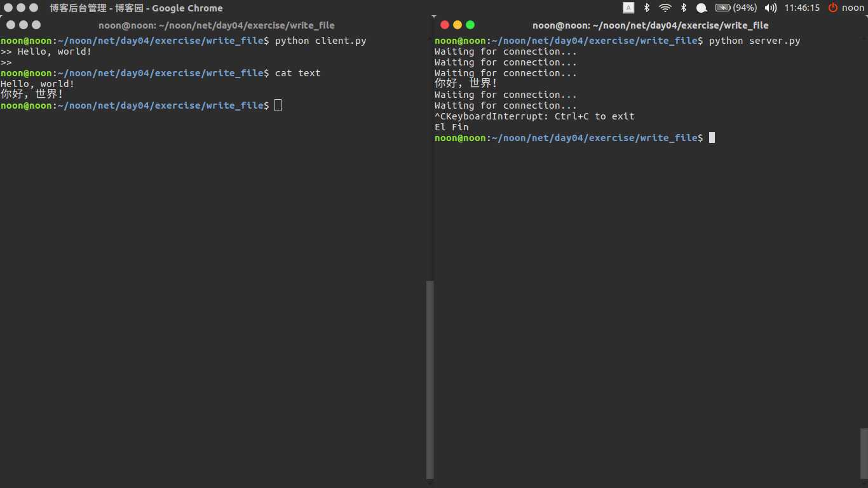Click the 'cat text' command
Screen dimensions: 868x488
pos(298,73)
